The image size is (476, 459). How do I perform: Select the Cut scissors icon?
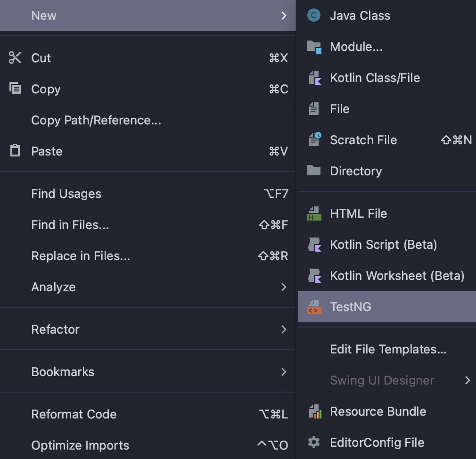(x=15, y=58)
